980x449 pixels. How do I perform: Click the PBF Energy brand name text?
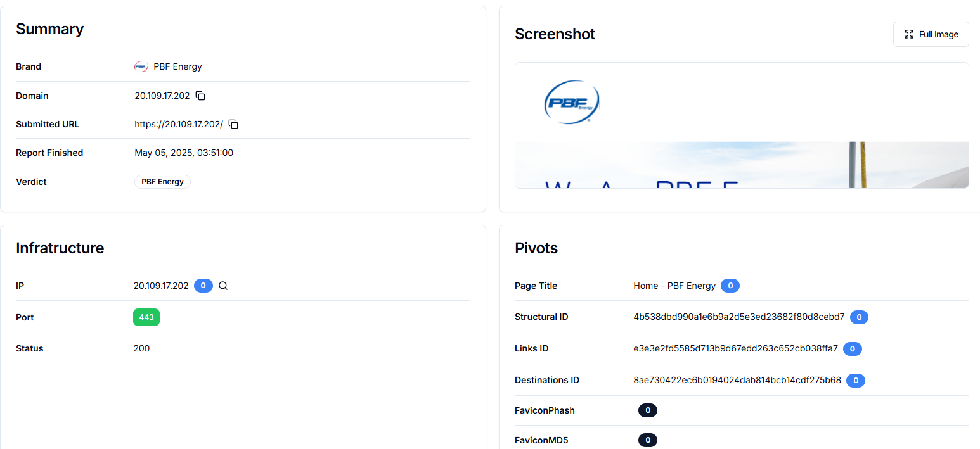click(x=178, y=66)
